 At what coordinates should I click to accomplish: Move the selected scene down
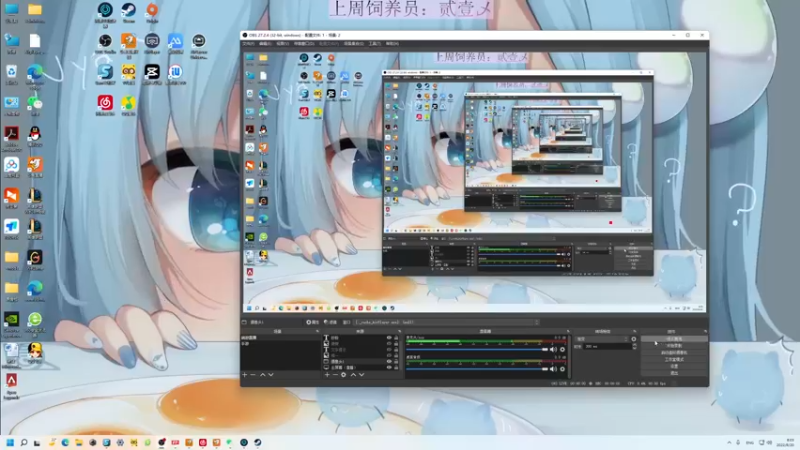tap(271, 374)
